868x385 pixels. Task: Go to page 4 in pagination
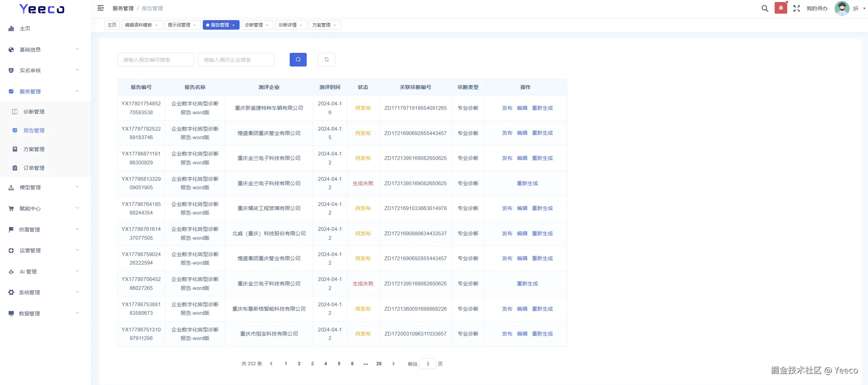point(325,364)
